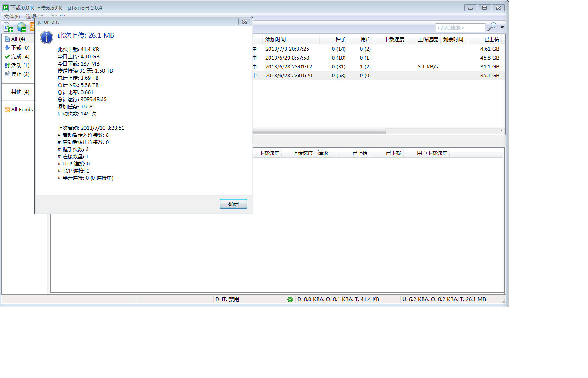Click the green network status icon
This screenshot has height=378, width=588.
(290, 299)
